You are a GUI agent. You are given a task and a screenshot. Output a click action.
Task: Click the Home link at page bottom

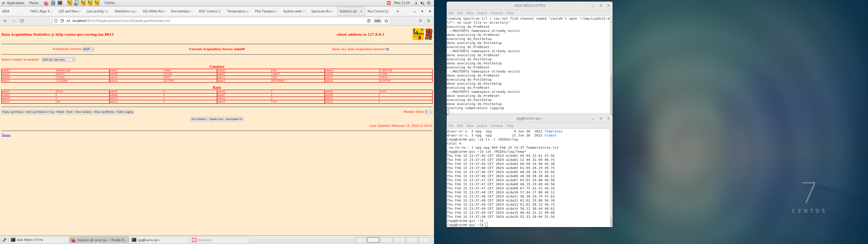click(x=6, y=135)
